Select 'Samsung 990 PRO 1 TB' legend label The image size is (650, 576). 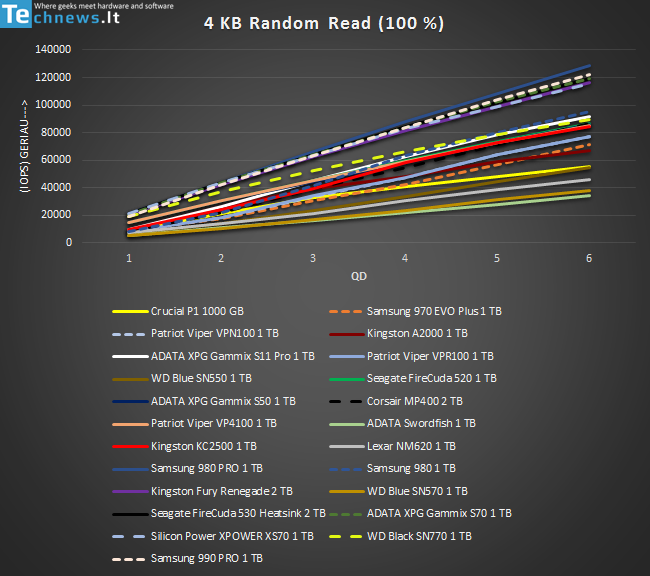click(x=206, y=559)
